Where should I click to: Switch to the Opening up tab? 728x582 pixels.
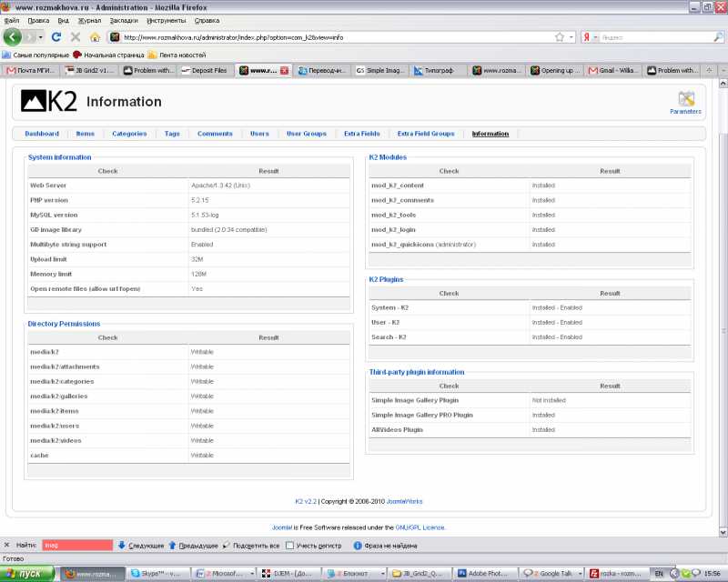click(555, 71)
